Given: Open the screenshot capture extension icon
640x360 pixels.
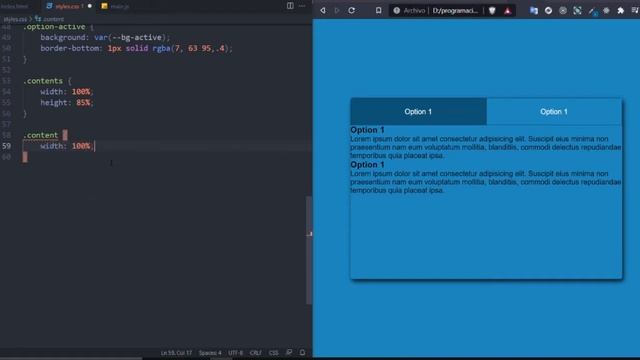Looking at the screenshot, I should tap(577, 11).
